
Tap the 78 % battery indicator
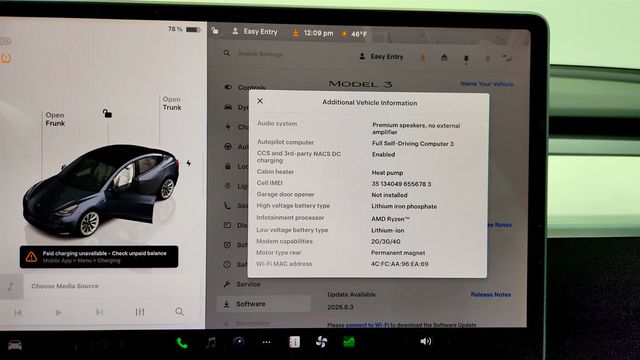coord(184,29)
